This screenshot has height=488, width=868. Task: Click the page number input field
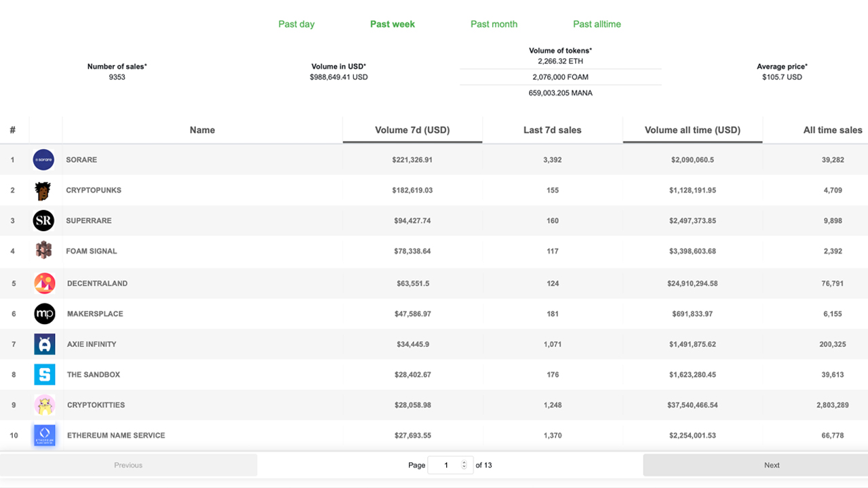[x=446, y=465]
